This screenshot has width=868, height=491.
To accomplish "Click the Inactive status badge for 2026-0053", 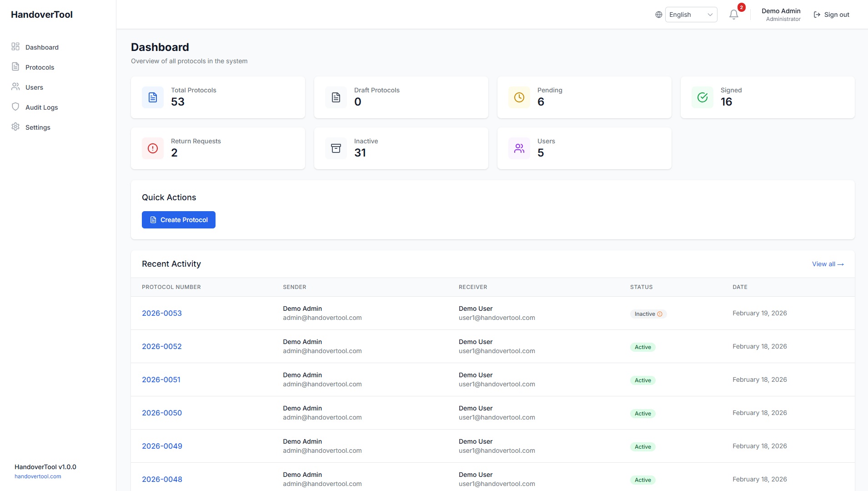I will point(648,314).
